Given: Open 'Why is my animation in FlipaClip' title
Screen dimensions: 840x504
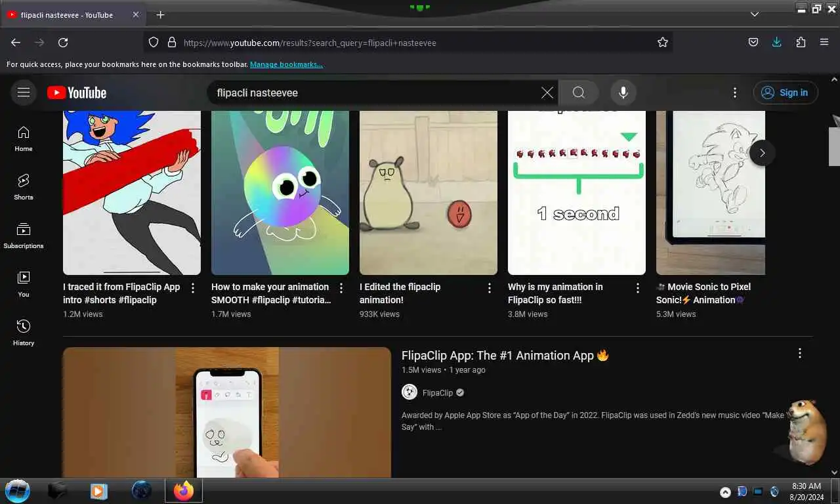Looking at the screenshot, I should pyautogui.click(x=555, y=293).
